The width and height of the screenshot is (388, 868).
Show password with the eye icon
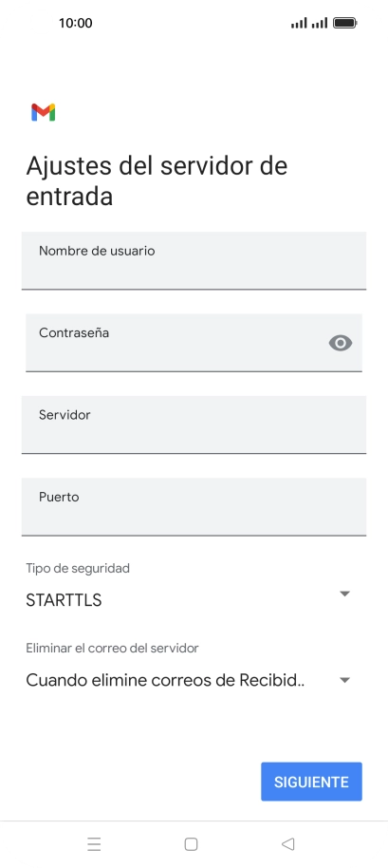coord(341,343)
